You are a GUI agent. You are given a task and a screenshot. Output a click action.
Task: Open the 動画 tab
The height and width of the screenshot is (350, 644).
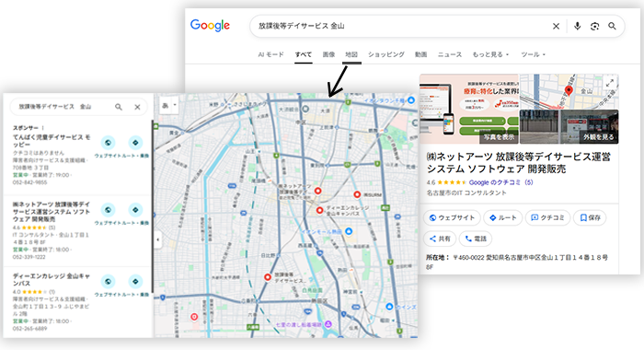click(420, 54)
